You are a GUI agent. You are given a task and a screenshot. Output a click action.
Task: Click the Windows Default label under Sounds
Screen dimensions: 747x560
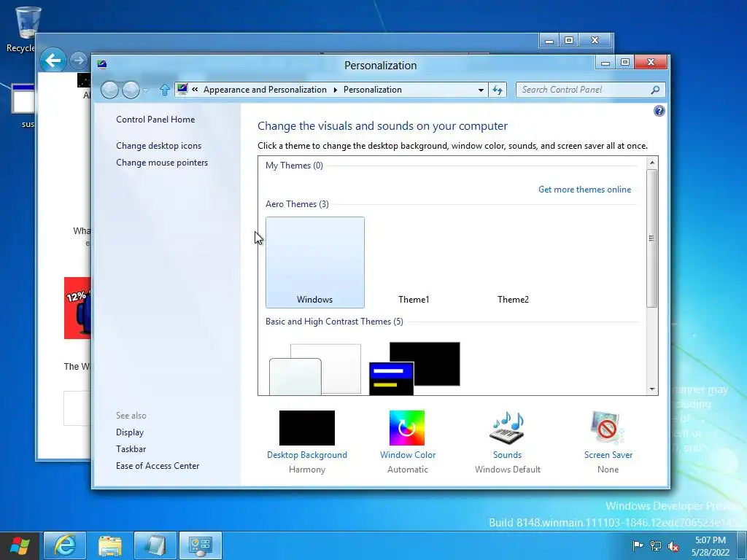point(508,470)
